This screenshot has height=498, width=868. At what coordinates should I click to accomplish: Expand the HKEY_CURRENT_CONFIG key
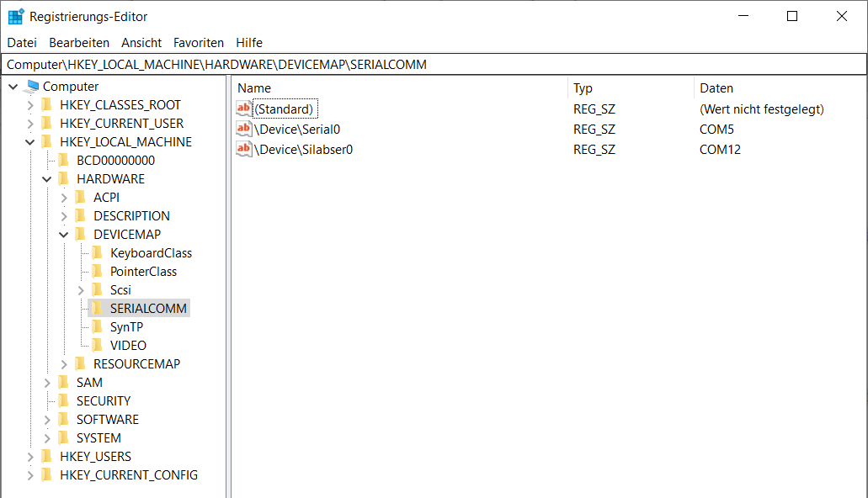pyautogui.click(x=30, y=475)
